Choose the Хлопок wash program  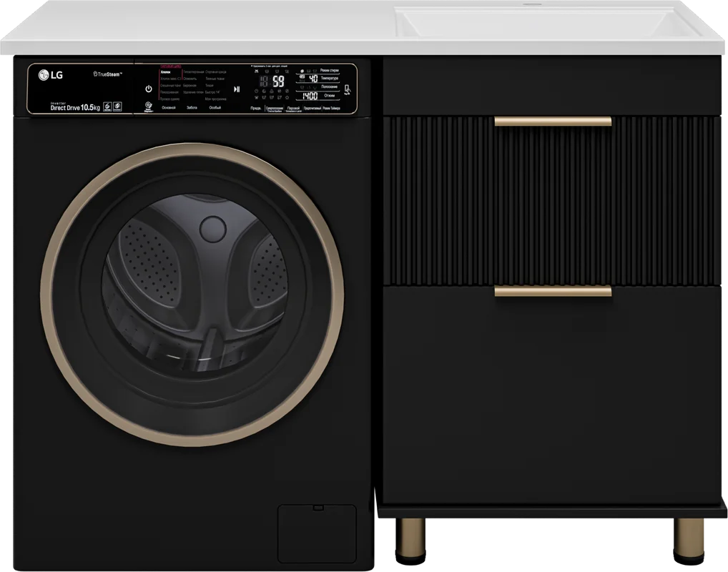click(165, 72)
